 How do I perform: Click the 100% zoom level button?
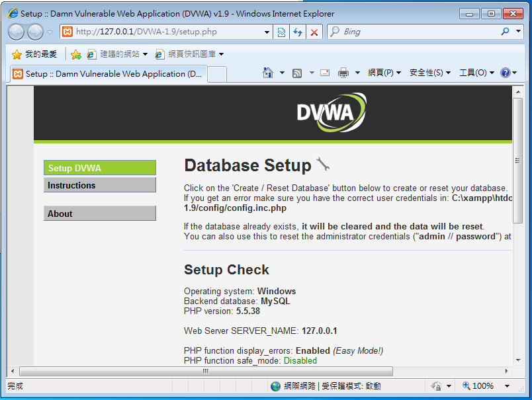point(478,385)
